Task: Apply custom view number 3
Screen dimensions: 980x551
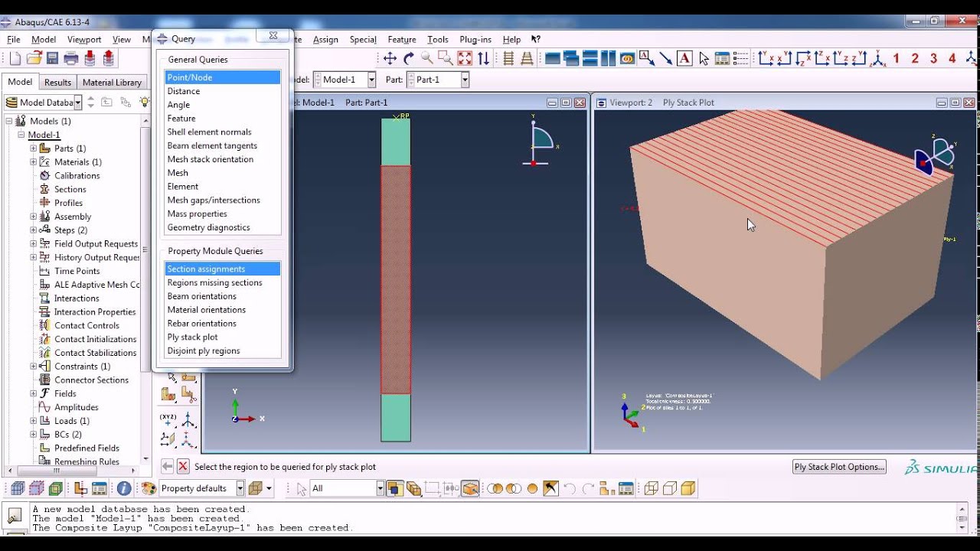Action: [x=933, y=58]
